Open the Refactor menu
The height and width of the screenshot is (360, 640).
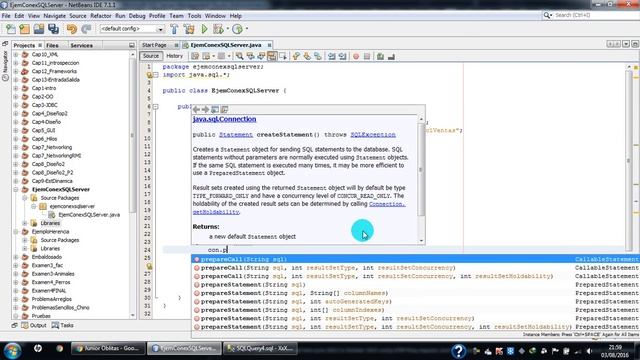(100, 16)
